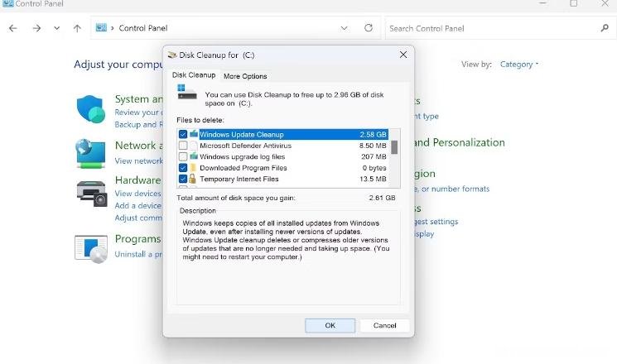Viewport: 617px width, 364px height.
Task: Open Network and Internet globe icon
Action: click(x=91, y=153)
